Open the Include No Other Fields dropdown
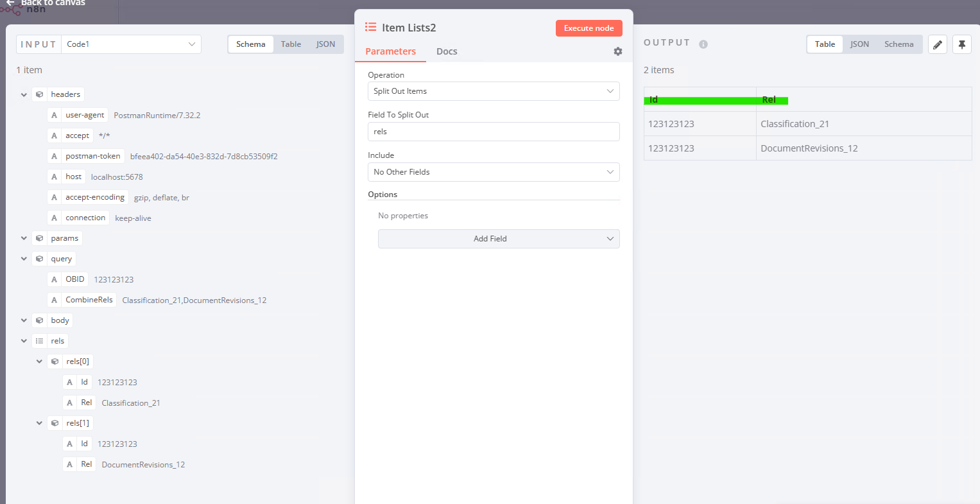 coord(494,172)
